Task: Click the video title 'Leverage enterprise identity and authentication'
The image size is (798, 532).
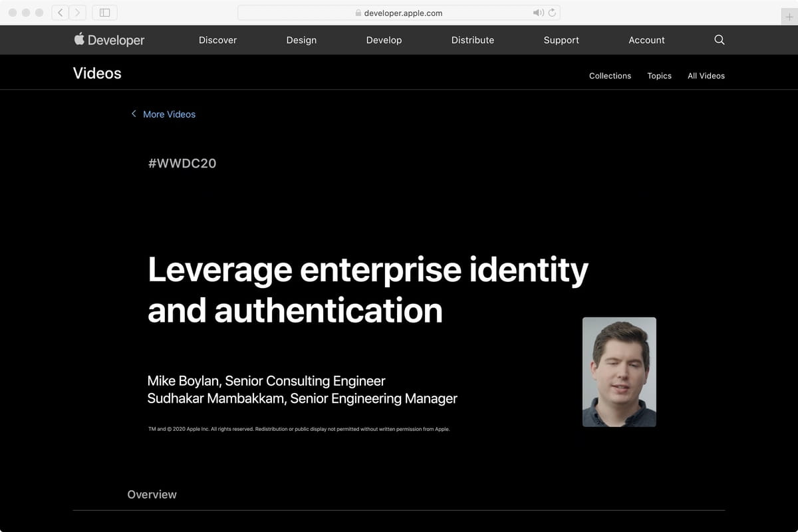Action: (368, 289)
